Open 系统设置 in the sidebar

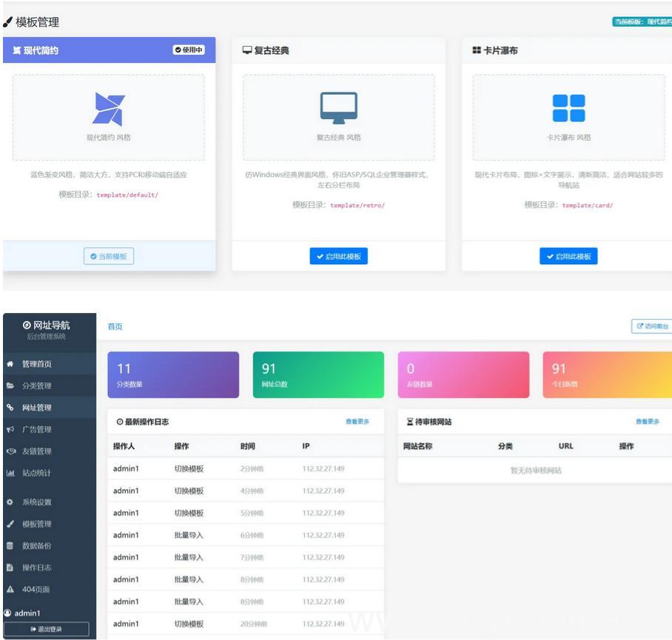pyautogui.click(x=50, y=502)
